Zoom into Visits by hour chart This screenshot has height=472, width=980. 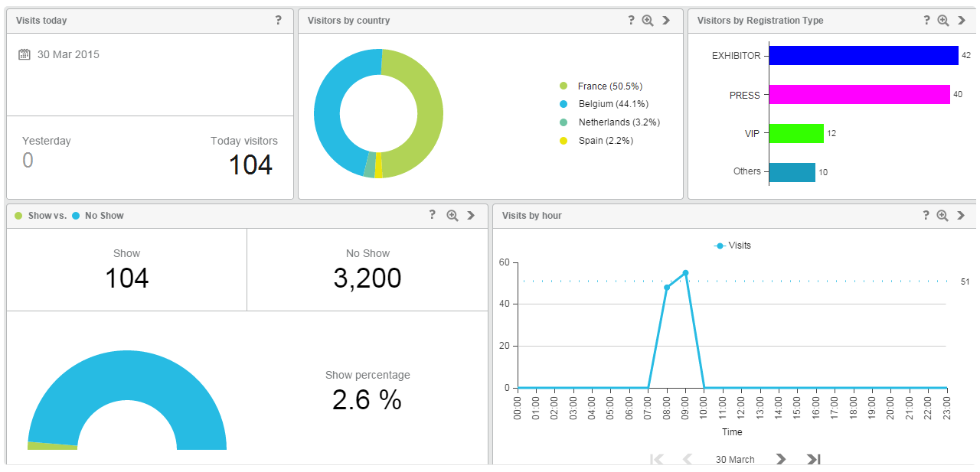(x=942, y=216)
